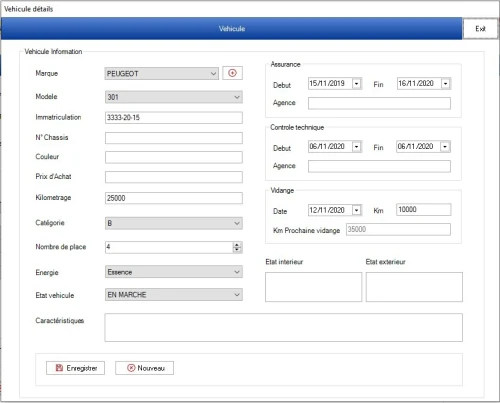Click the Km Prochaine vidange field 35000
This screenshot has width=500, height=403.
pyautogui.click(x=398, y=229)
